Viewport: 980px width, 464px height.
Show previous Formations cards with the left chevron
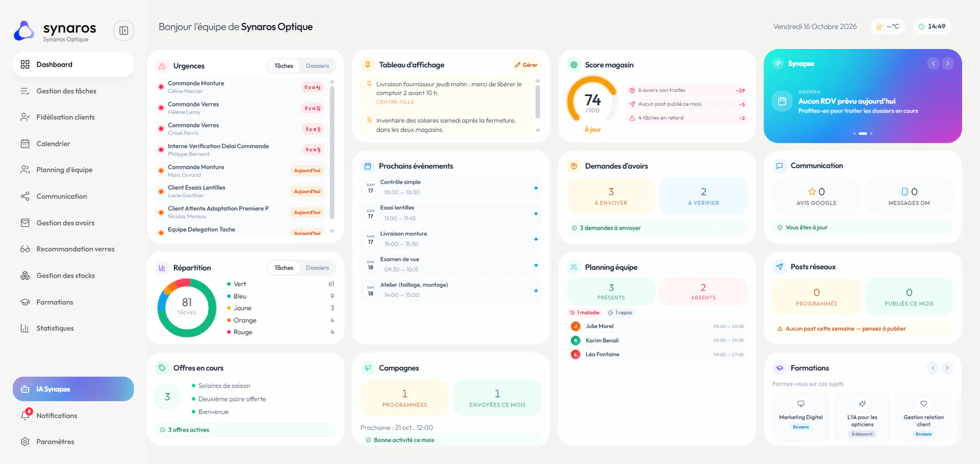(x=933, y=368)
